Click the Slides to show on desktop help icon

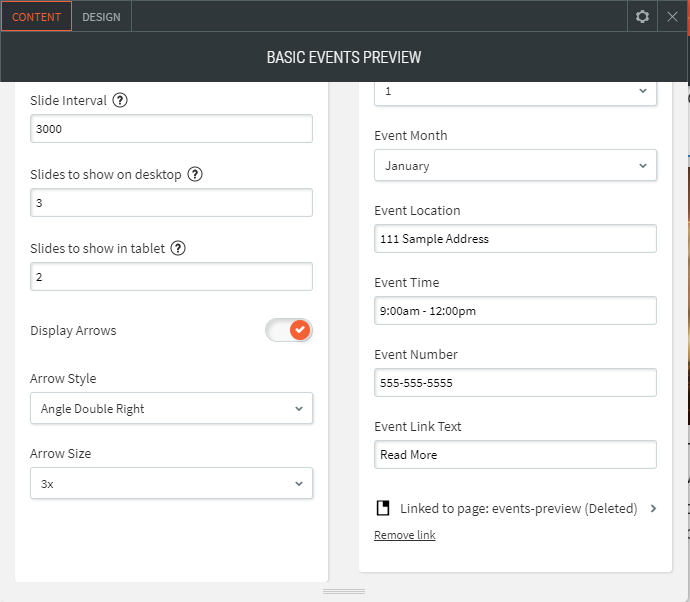click(195, 174)
